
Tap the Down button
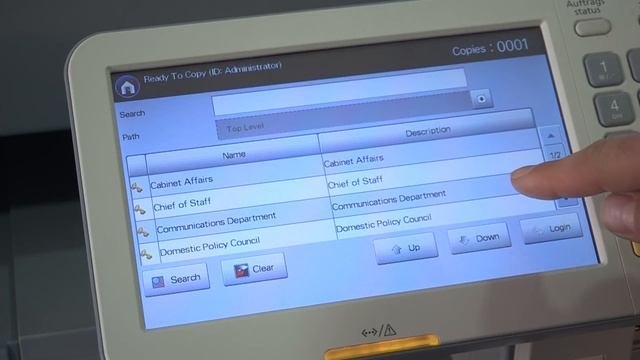point(480,238)
